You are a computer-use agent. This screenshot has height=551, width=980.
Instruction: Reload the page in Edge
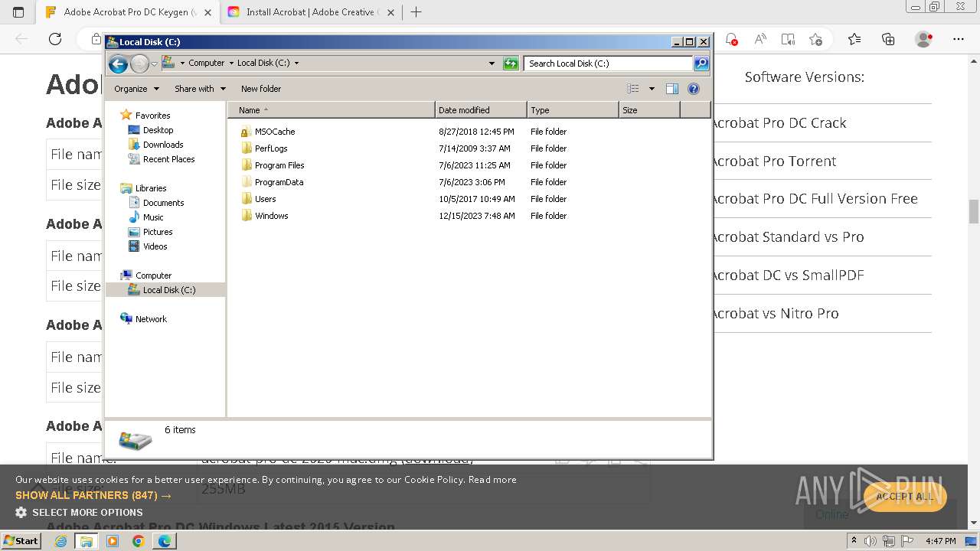click(x=55, y=39)
